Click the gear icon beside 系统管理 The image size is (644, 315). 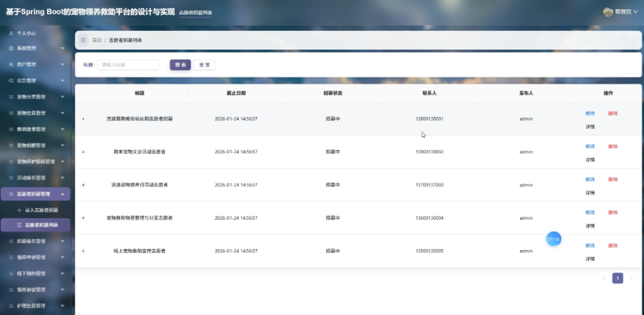(11, 49)
